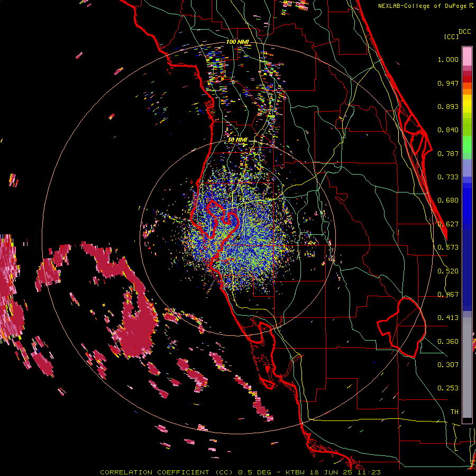
Task: Click the 0.253 legend value
Action: [448, 388]
